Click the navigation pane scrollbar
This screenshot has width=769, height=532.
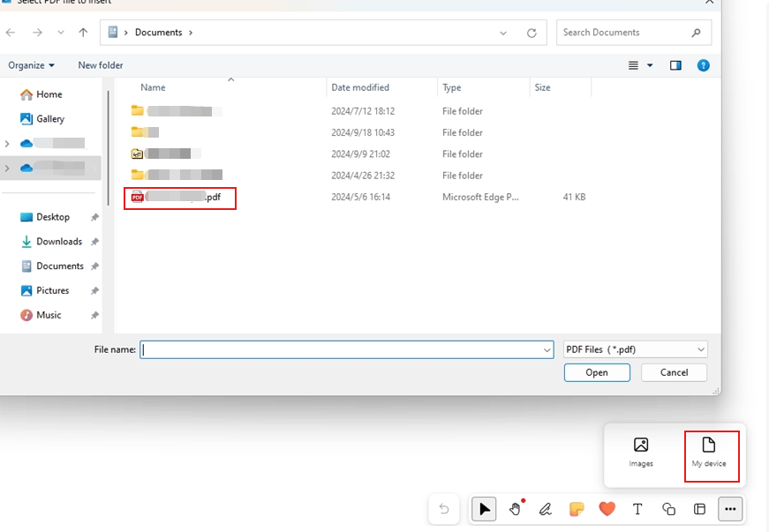108,147
